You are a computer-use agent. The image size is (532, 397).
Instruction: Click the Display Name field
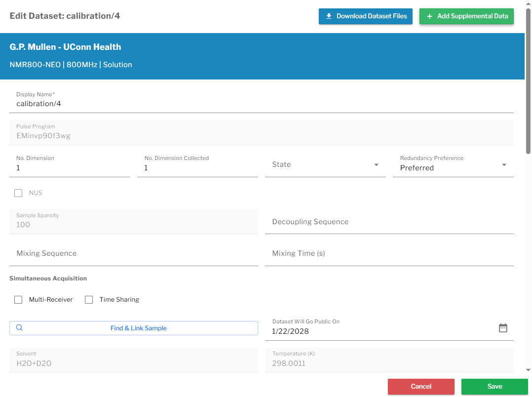point(261,100)
